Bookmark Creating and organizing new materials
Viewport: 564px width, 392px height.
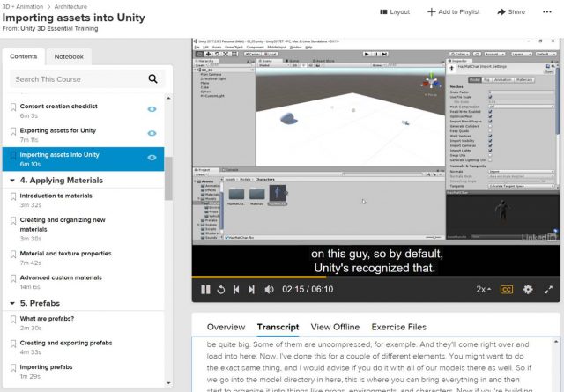[13, 220]
